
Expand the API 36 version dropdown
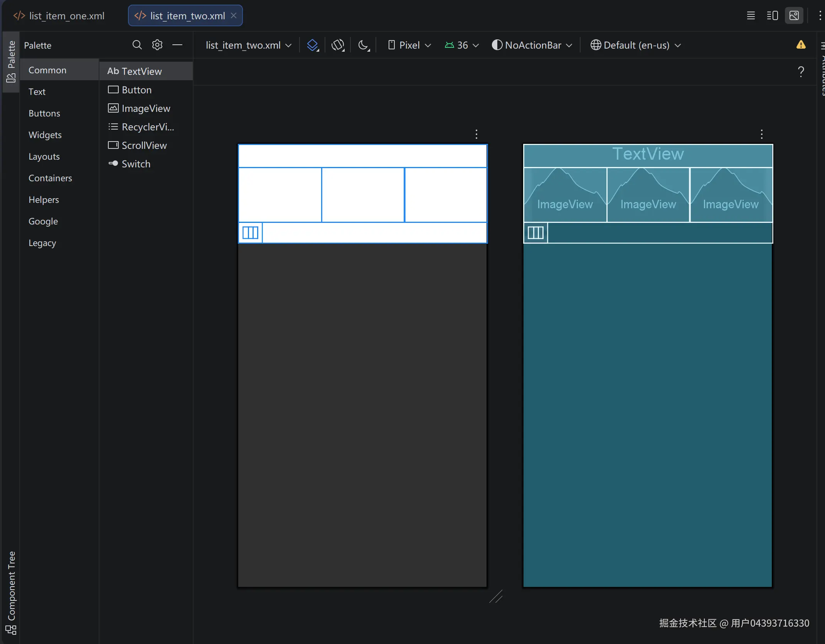coord(462,45)
